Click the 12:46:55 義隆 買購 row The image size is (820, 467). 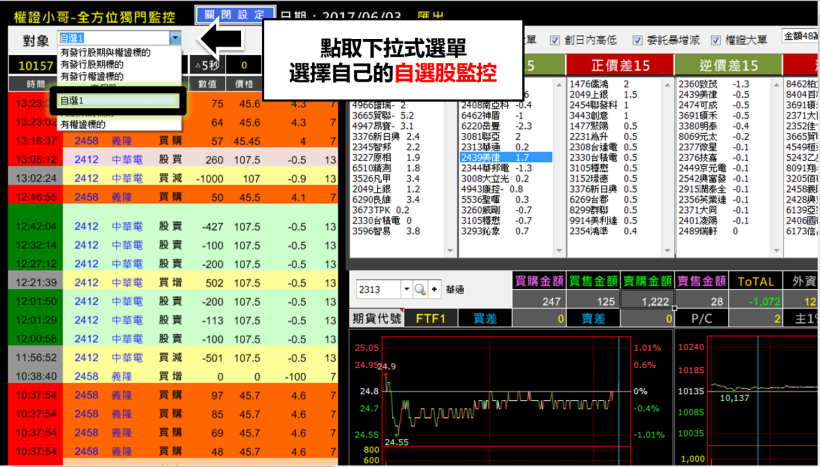click(173, 197)
